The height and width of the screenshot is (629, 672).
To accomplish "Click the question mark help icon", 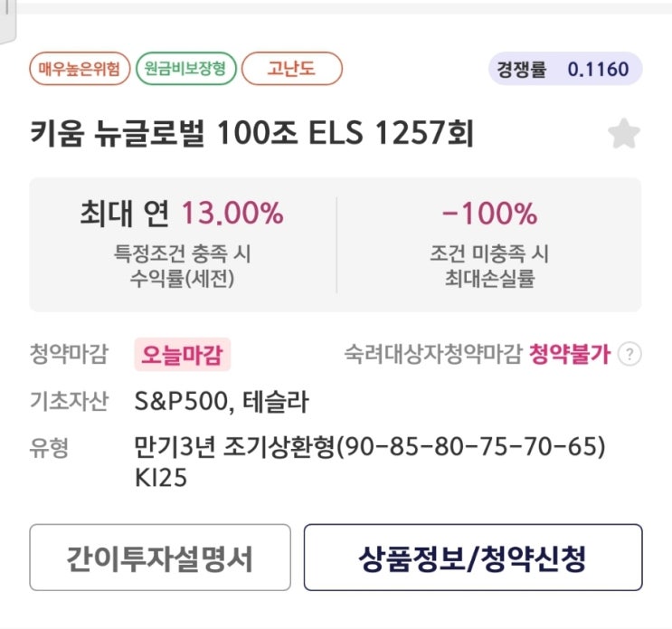I will click(629, 354).
